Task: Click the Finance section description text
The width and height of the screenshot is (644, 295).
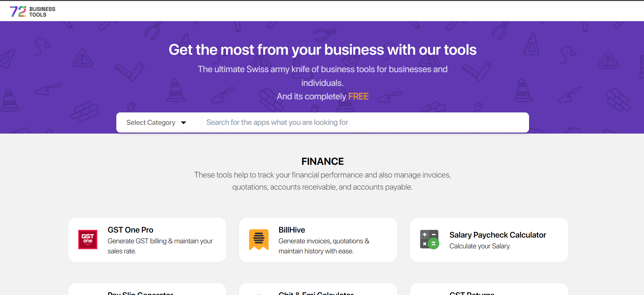Action: [x=322, y=181]
